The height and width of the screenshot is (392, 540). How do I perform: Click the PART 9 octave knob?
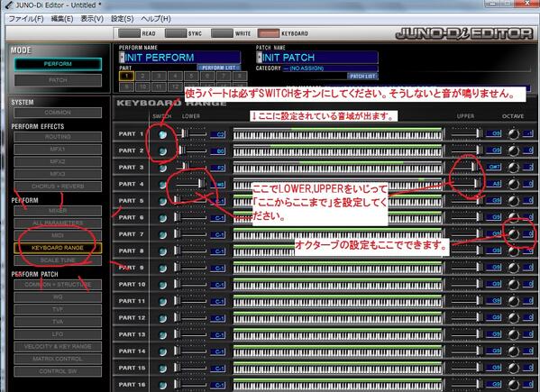click(514, 268)
